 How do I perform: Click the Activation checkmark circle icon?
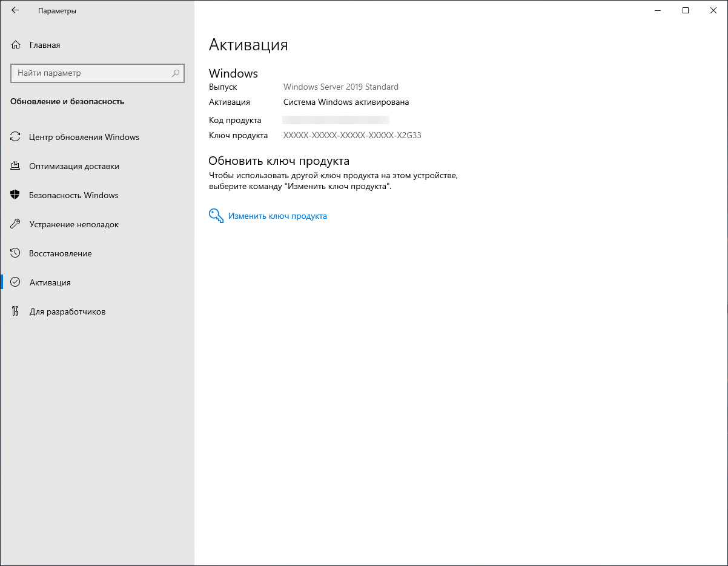click(16, 282)
